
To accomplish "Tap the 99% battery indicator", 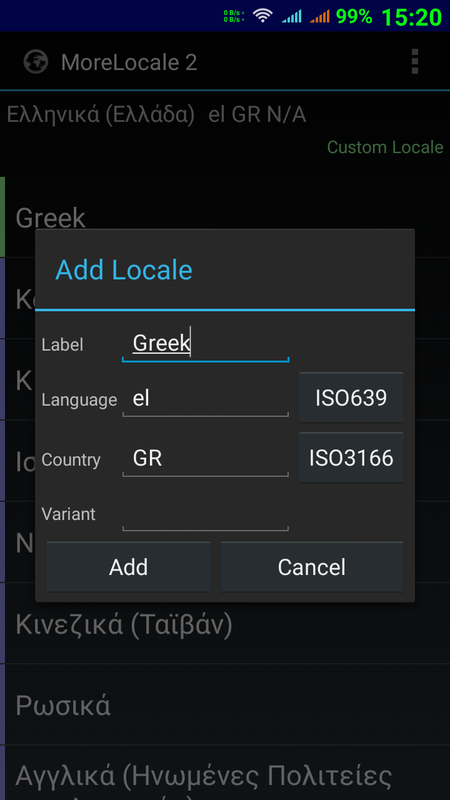I will tap(354, 16).
